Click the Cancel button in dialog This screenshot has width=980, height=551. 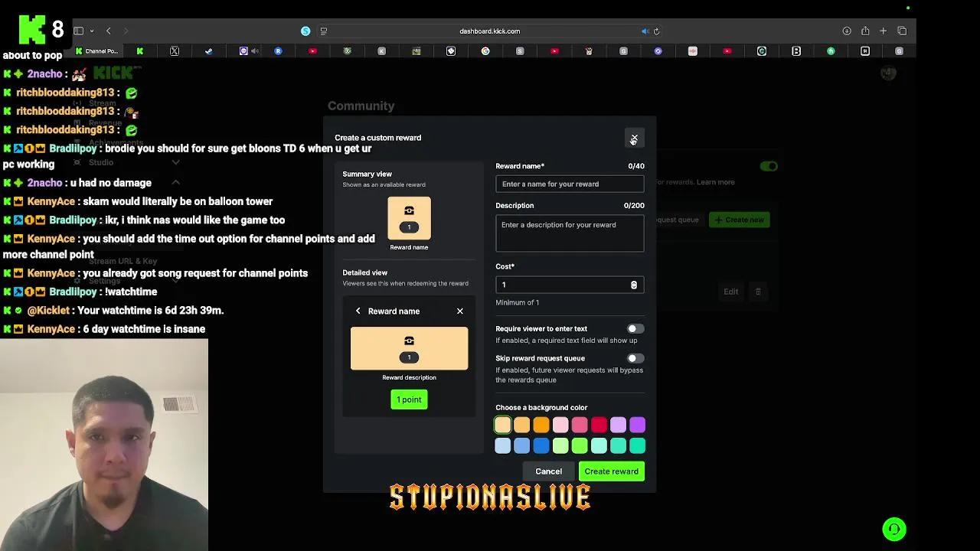[549, 471]
